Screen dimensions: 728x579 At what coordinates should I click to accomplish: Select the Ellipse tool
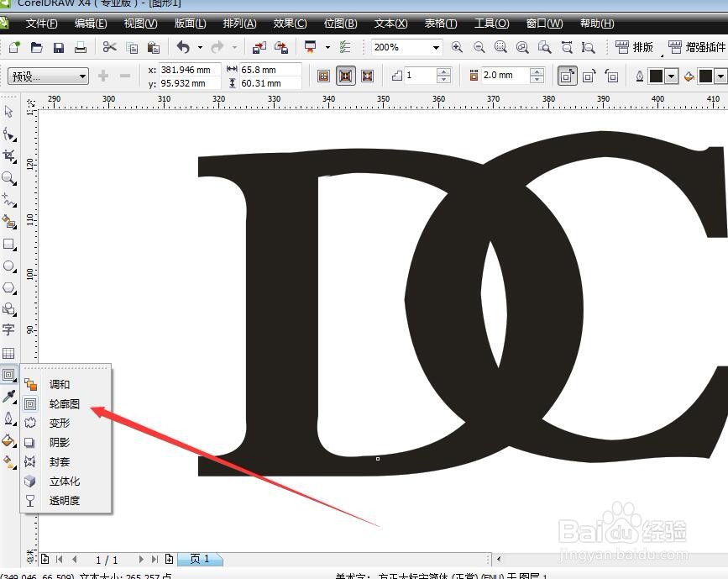9,266
